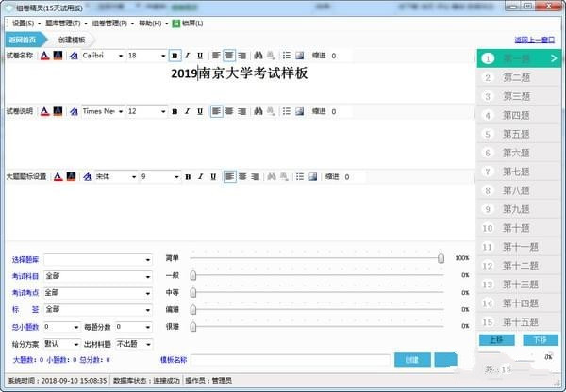
Task: Click the bullet list icon in 试卷说明 toolbar
Action: point(287,111)
